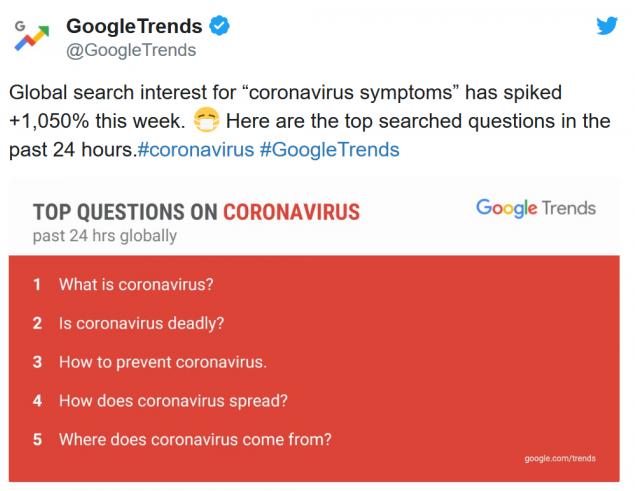Click the "What is coronavirus?" question

(136, 284)
